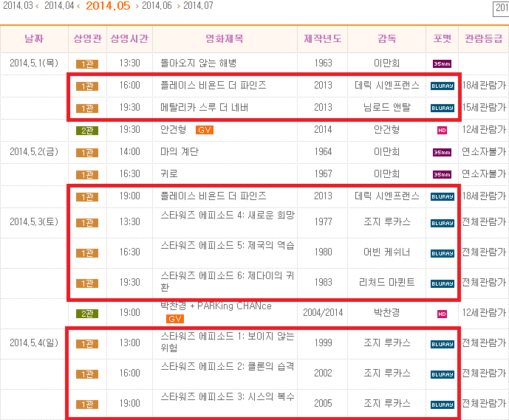
Task: Click BLURAY icon for 스타워즈 에피소드 2
Action: 442,374
